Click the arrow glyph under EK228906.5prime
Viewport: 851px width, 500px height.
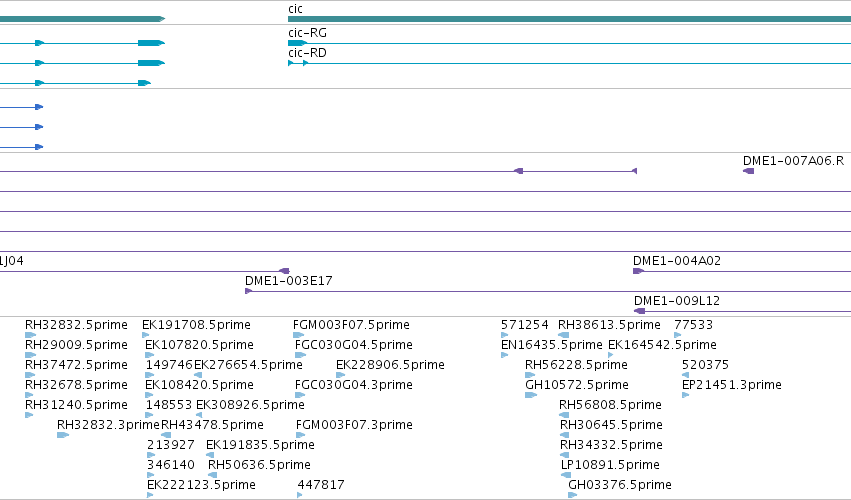[x=340, y=375]
